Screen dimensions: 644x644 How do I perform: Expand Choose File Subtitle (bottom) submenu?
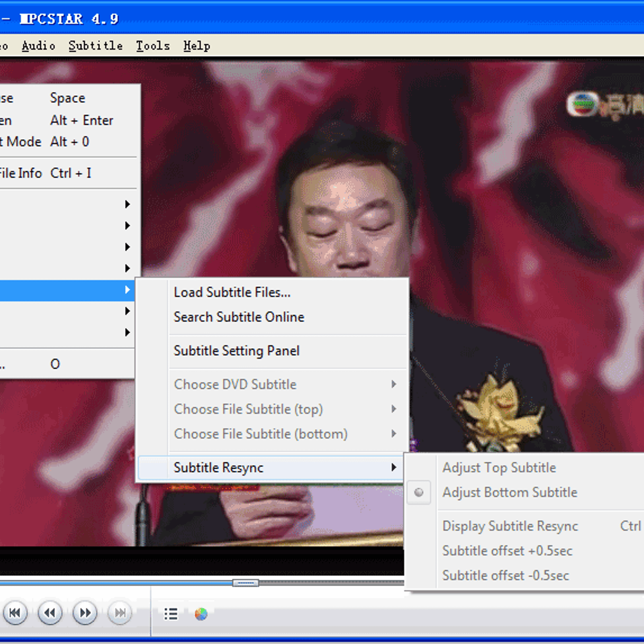click(x=273, y=434)
